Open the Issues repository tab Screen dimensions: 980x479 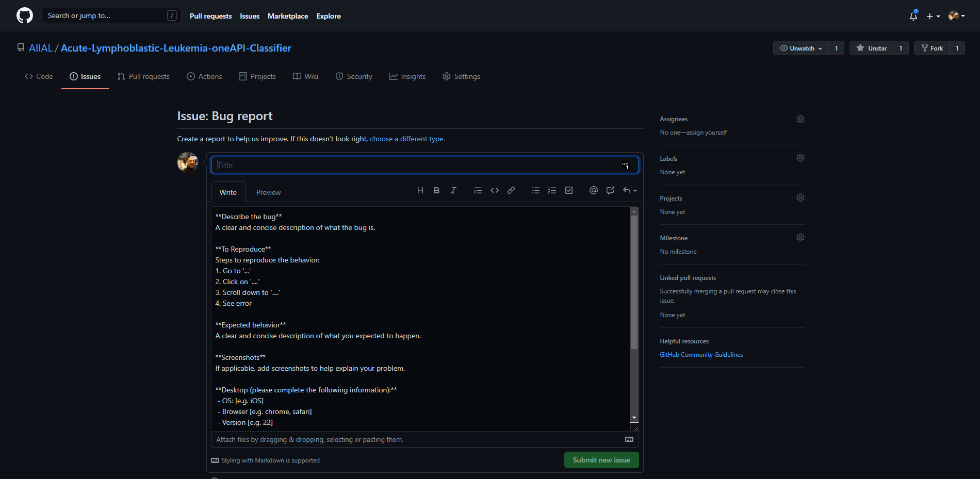coord(85,76)
